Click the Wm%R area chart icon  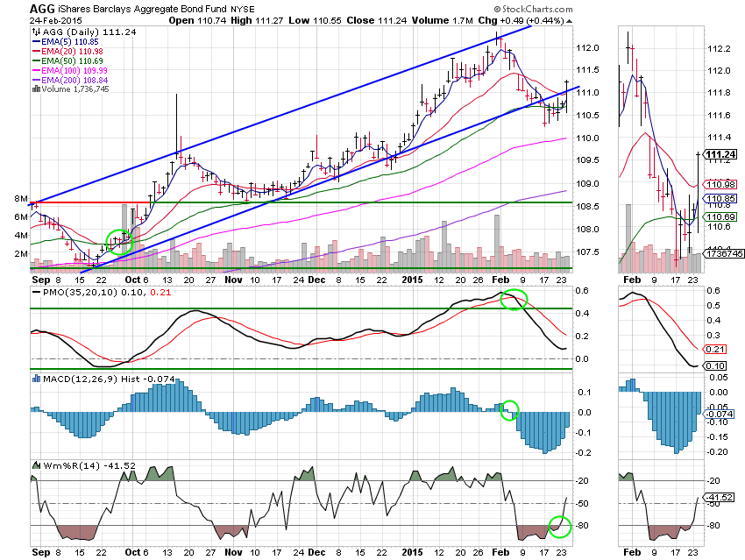[36, 465]
